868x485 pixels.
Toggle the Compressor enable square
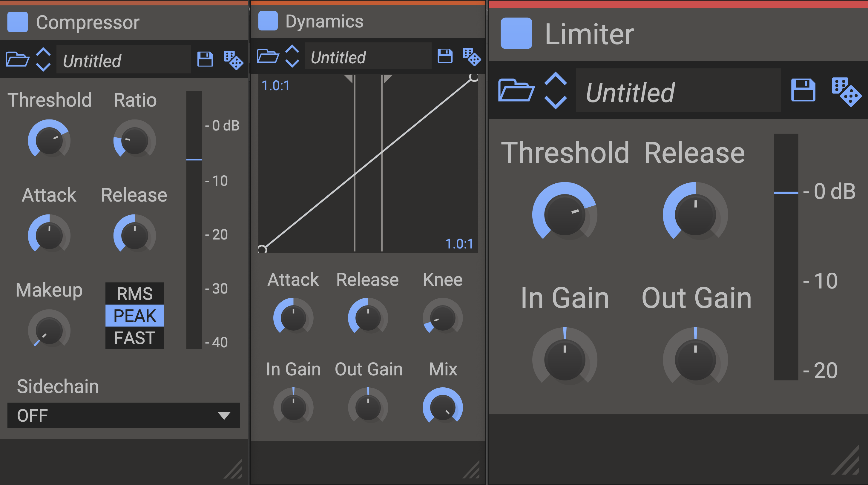coord(18,22)
